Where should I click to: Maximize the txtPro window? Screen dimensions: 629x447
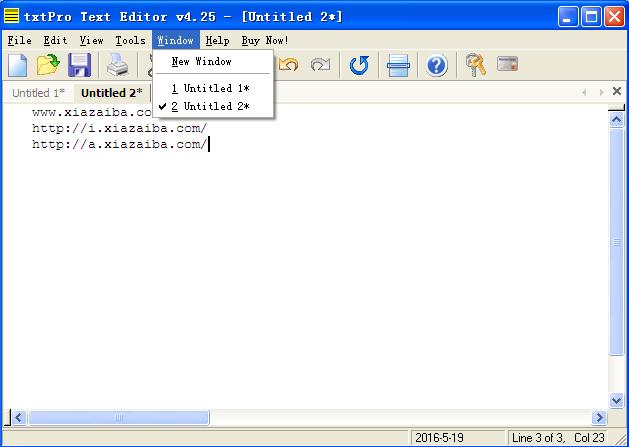pyautogui.click(x=591, y=17)
